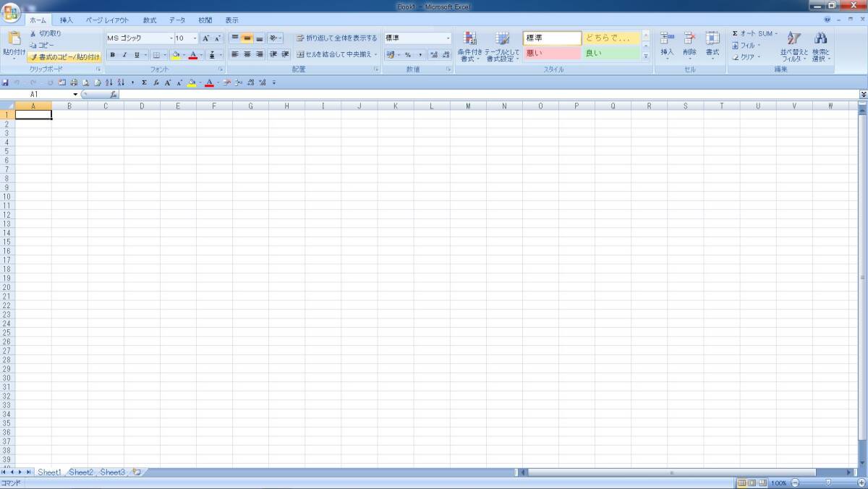The height and width of the screenshot is (489, 868).
Task: Toggle center text alignment
Action: 247,54
